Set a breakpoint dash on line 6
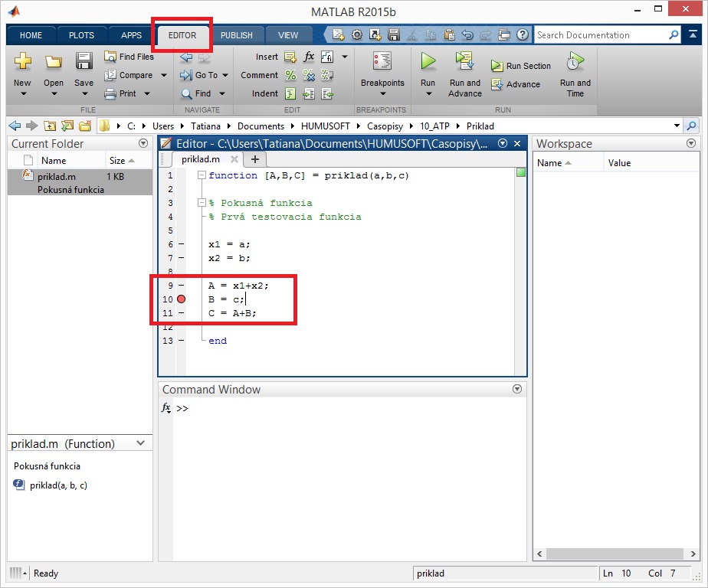The height and width of the screenshot is (588, 708). [181, 244]
